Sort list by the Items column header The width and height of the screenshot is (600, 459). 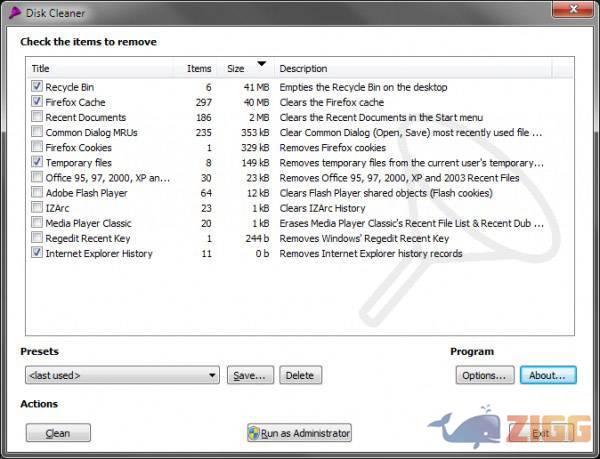tap(198, 68)
